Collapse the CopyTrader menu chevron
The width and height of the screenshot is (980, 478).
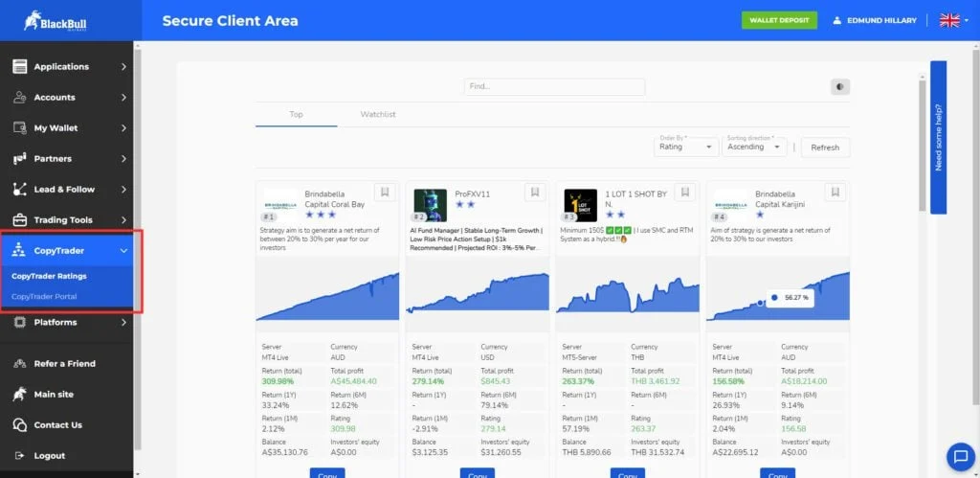tap(123, 250)
